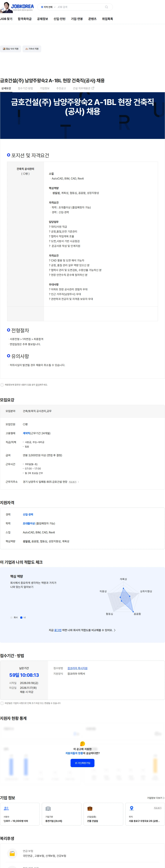
Task: Open 지도보기 next to 근무지주소
Action: click(72, 482)
